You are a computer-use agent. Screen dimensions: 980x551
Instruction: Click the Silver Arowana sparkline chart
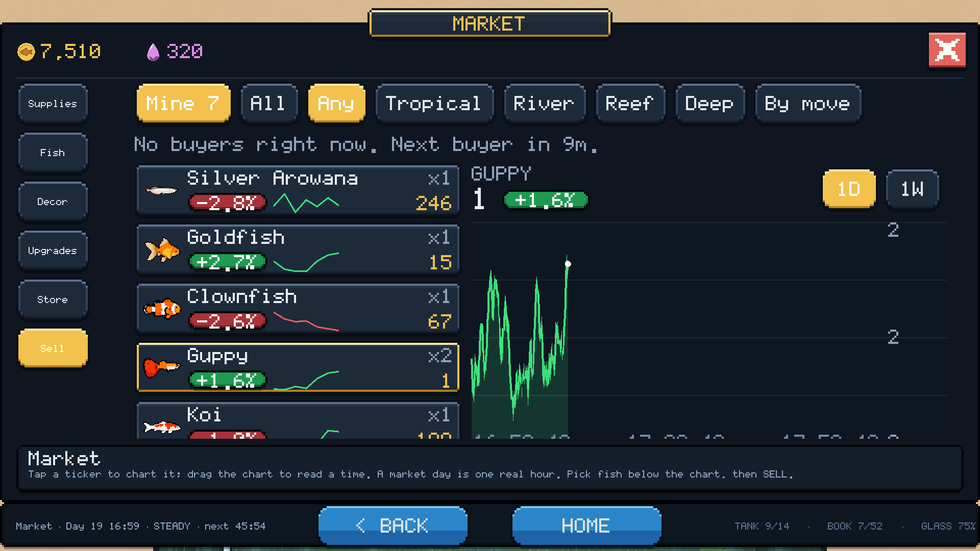(306, 203)
